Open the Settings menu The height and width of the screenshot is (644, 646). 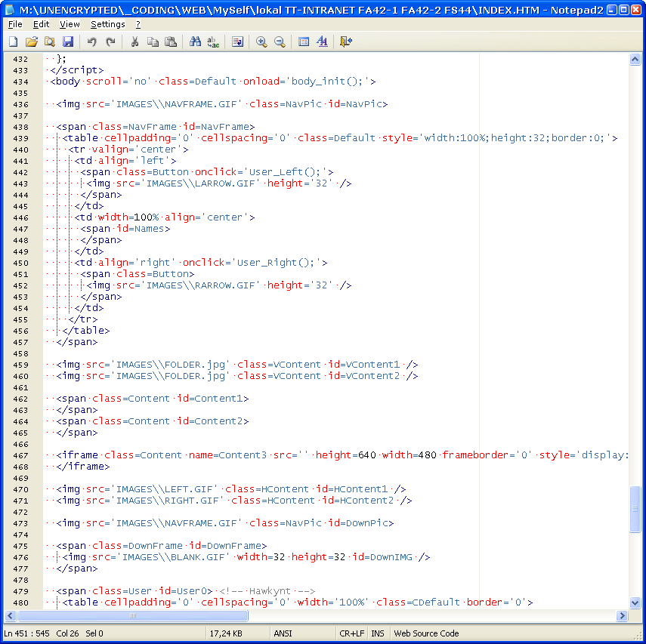(107, 24)
